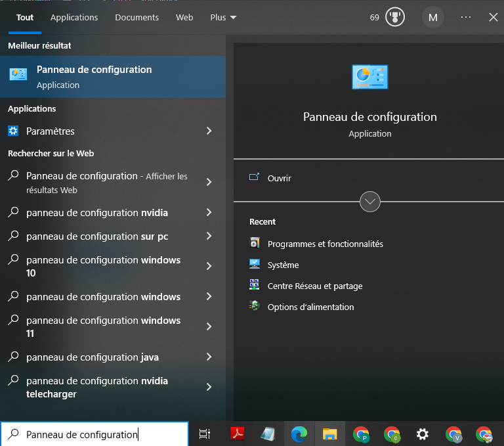Expand arrow for 'panneau de configuration java'
The width and height of the screenshot is (504, 446).
209,357
